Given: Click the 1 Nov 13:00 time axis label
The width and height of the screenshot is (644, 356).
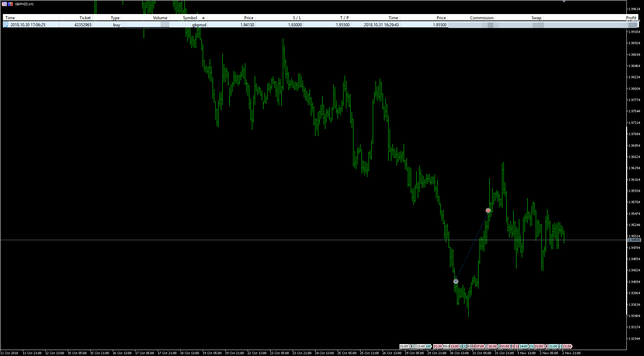Looking at the screenshot, I should click(x=527, y=353).
